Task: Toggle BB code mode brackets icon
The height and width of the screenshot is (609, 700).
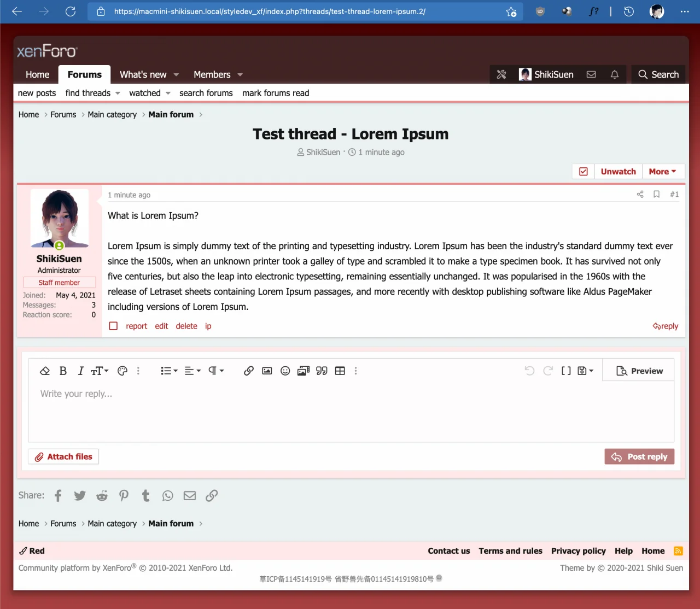Action: tap(566, 371)
